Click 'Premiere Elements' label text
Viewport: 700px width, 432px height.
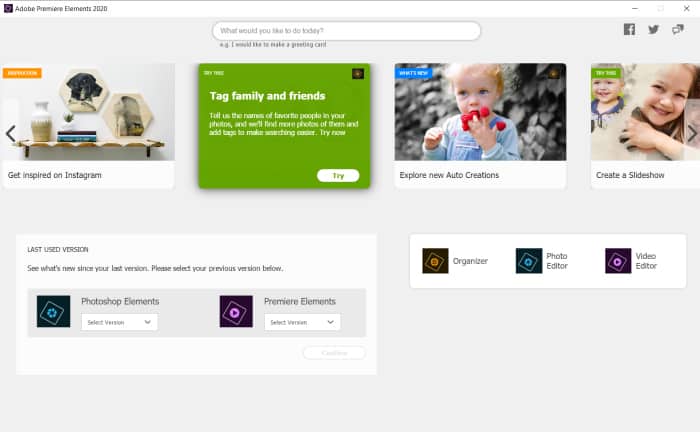300,301
